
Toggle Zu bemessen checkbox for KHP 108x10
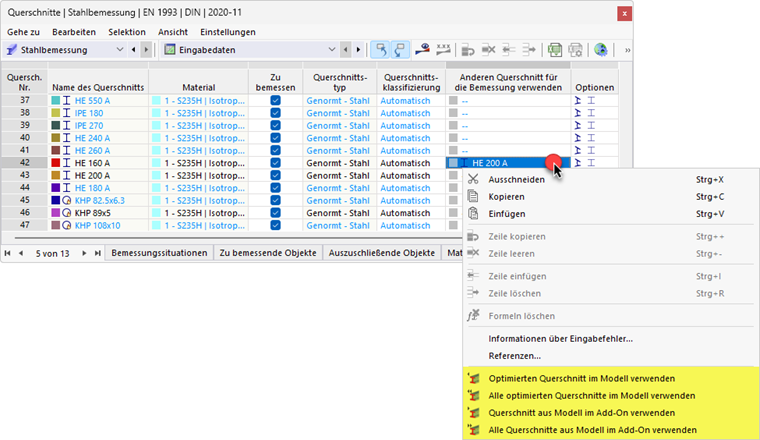point(275,225)
